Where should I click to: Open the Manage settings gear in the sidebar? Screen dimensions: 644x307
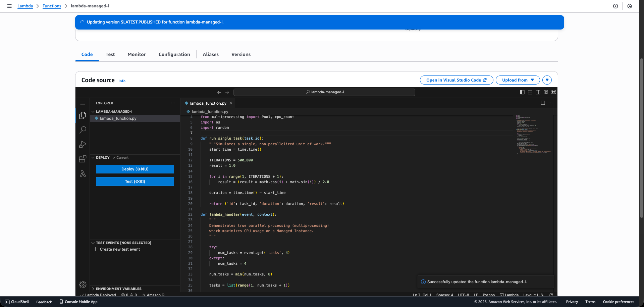pyautogui.click(x=83, y=284)
